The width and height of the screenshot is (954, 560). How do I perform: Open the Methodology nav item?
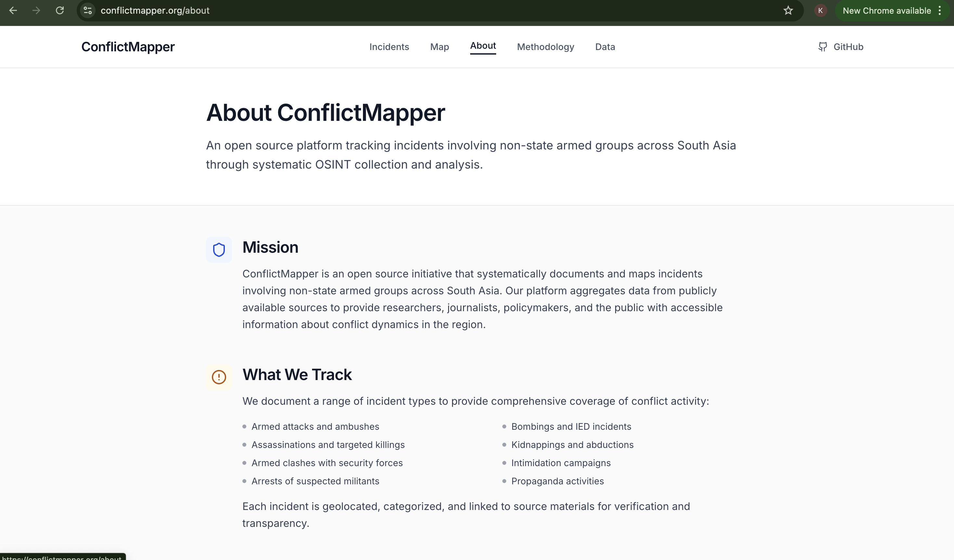[x=546, y=47]
